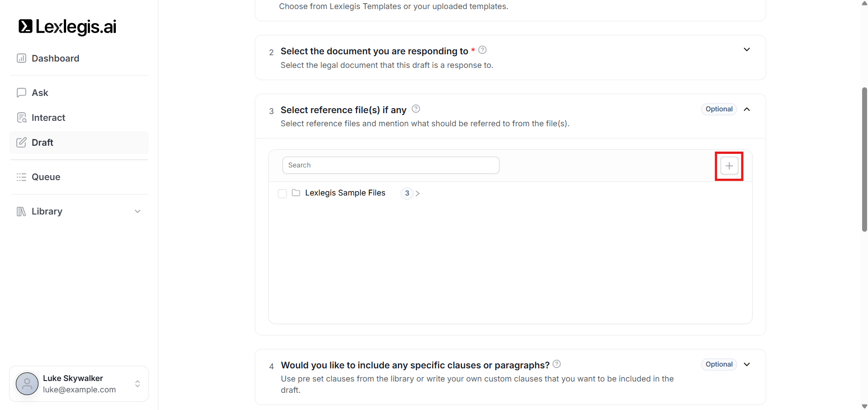Go to the Interact page
Viewport: 868px width, 410px height.
click(x=48, y=118)
